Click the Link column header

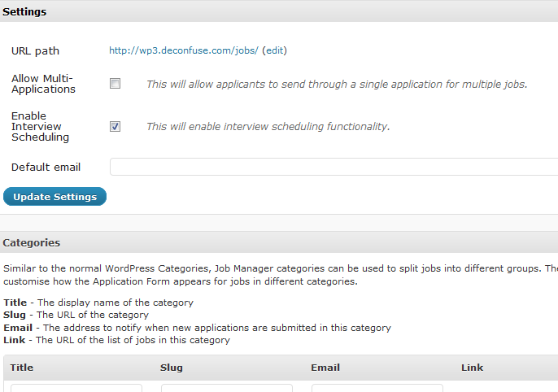click(473, 368)
